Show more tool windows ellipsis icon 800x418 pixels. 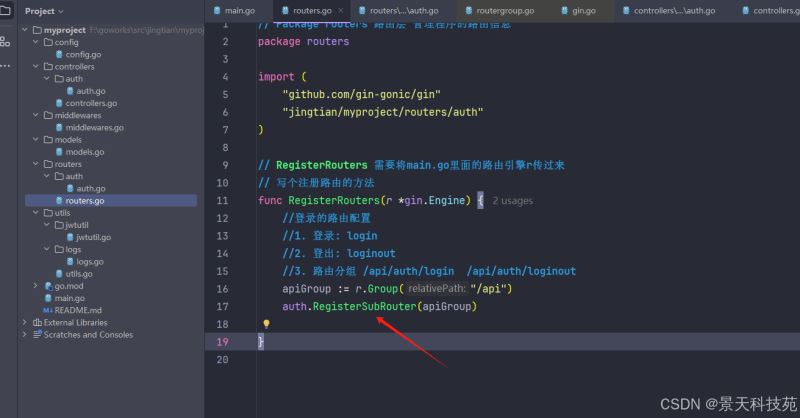5,66
